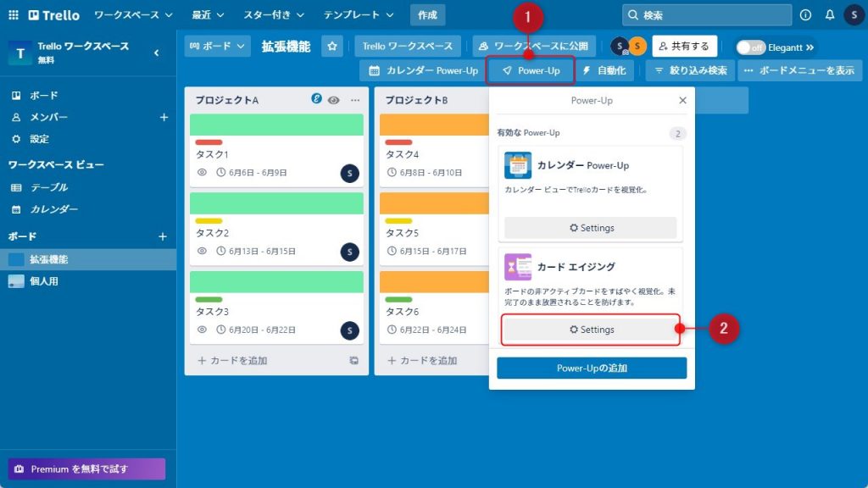Open notifications bell icon
Screen dimensions: 868x488
pos(829,15)
